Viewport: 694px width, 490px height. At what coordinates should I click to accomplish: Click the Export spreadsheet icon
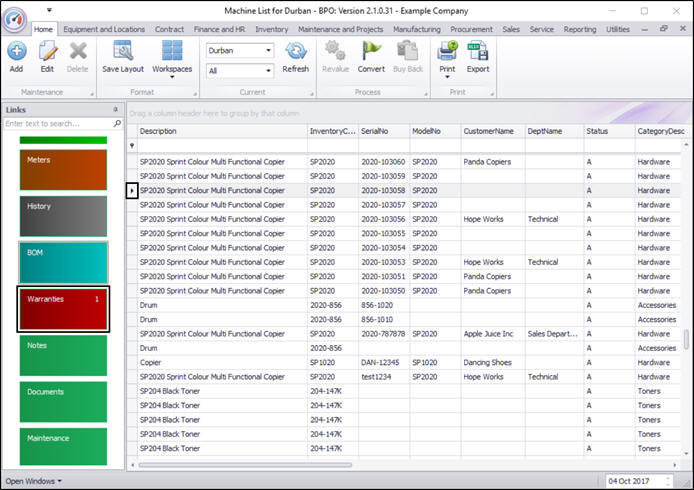pyautogui.click(x=478, y=51)
